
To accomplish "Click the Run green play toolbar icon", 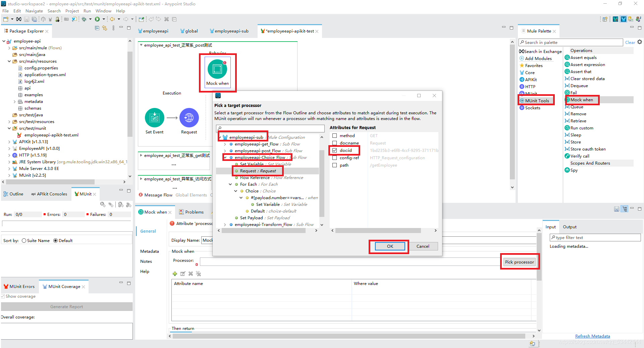I will 97,19.
